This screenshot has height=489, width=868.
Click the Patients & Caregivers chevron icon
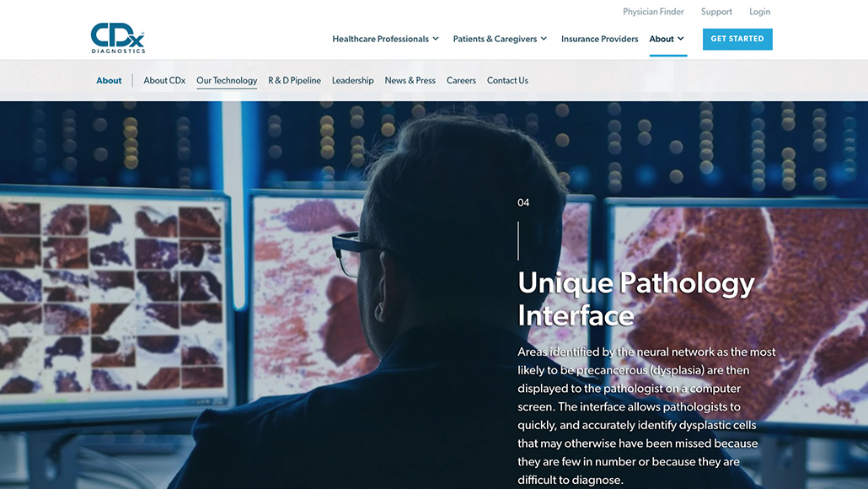(544, 39)
